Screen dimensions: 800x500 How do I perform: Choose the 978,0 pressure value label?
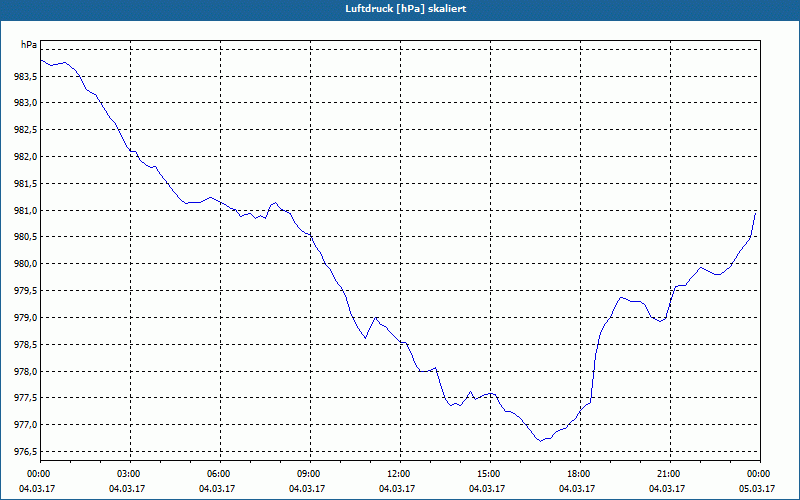(x=26, y=371)
